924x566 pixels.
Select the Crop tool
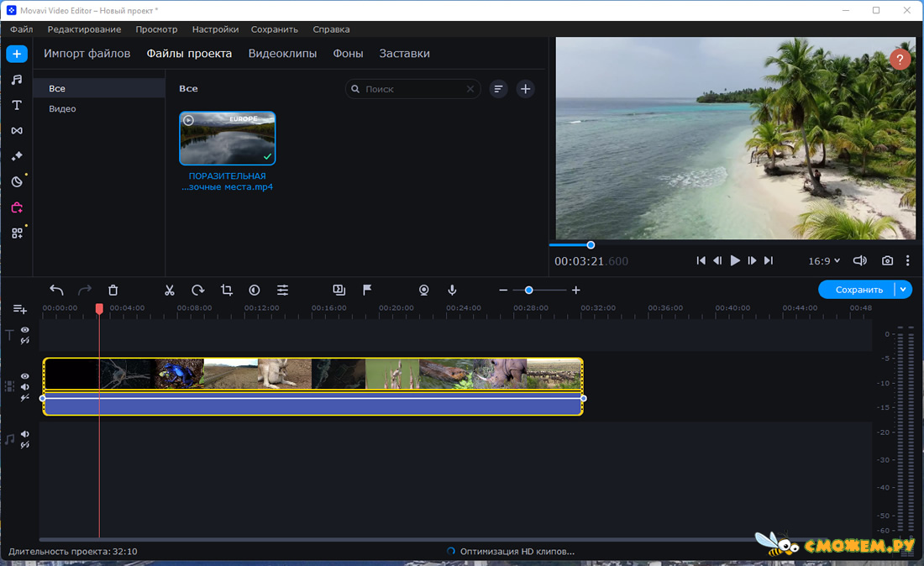pyautogui.click(x=226, y=290)
